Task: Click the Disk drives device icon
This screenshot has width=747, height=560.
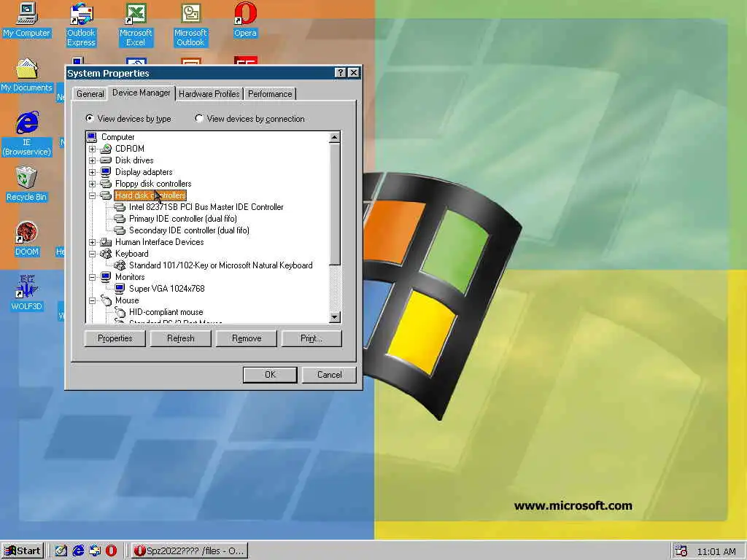Action: [106, 160]
